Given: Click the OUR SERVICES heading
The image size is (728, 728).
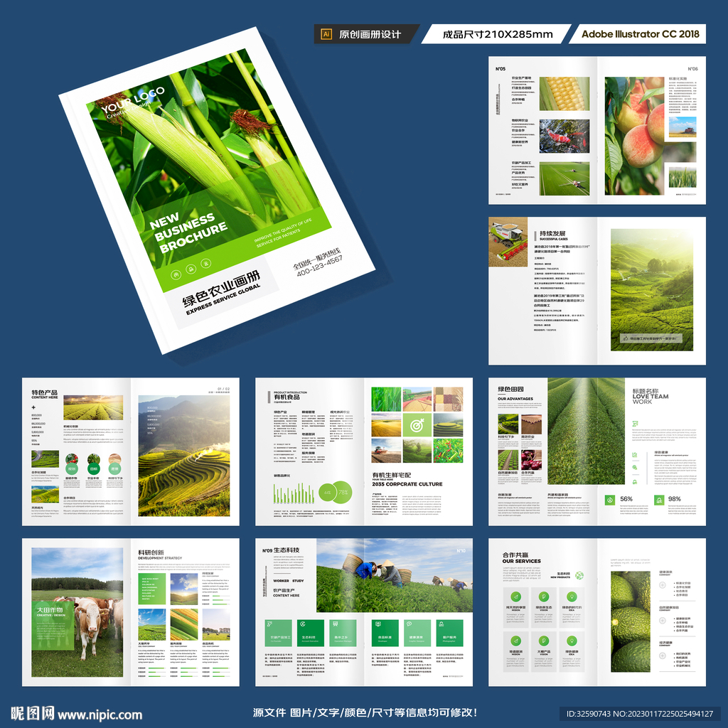Looking at the screenshot, I should tap(521, 561).
